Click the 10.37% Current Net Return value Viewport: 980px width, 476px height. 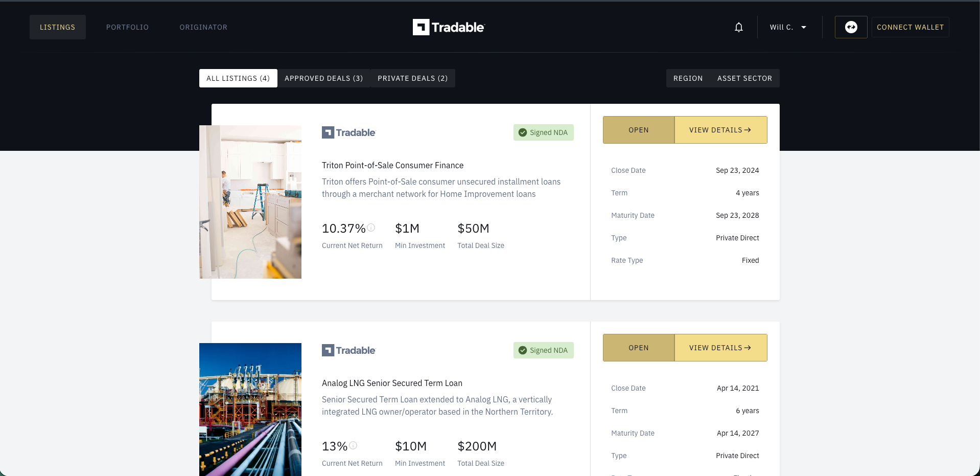coord(343,228)
